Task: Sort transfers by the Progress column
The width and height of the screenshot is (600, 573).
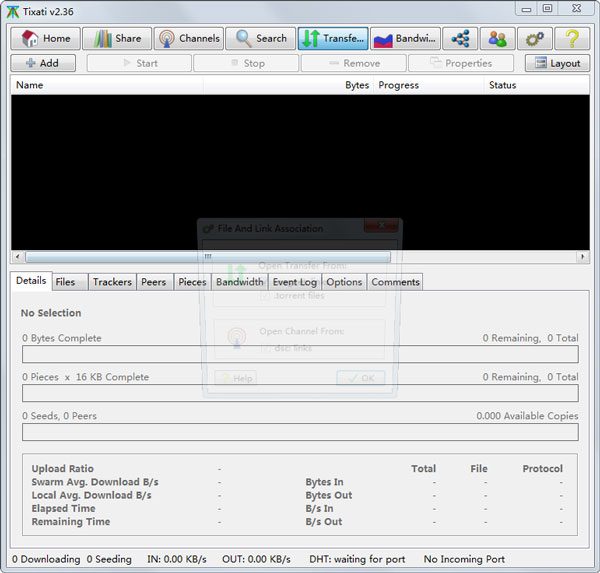Action: [429, 85]
